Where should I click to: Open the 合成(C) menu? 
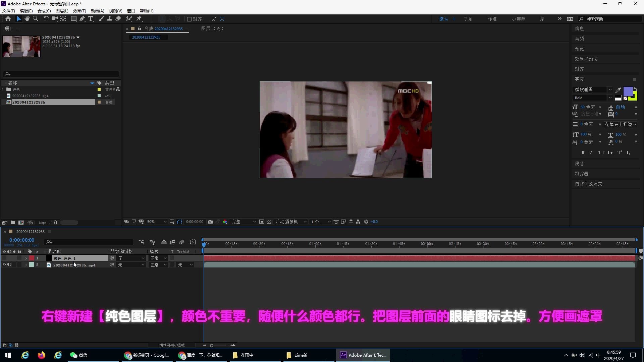[44, 11]
